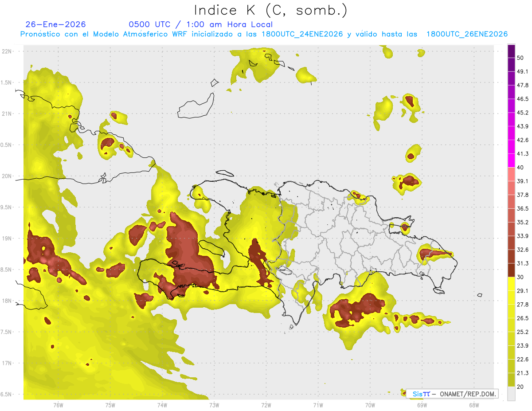This screenshot has height=411, width=532.
Task: Click the longitude axis label "70W"
Action: [370, 405]
